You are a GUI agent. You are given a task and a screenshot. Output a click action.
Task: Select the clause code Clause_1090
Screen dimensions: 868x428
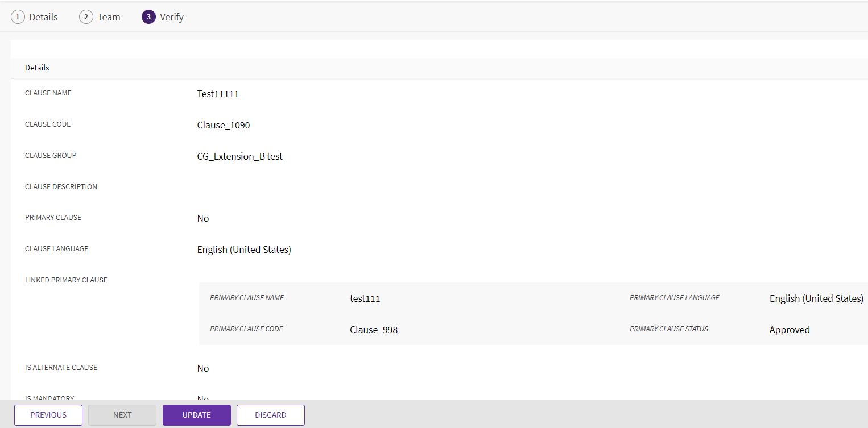click(x=224, y=126)
